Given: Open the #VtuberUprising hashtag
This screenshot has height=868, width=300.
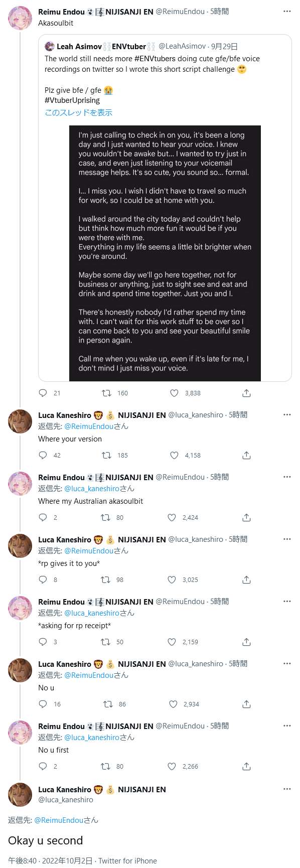Looking at the screenshot, I should 72,100.
